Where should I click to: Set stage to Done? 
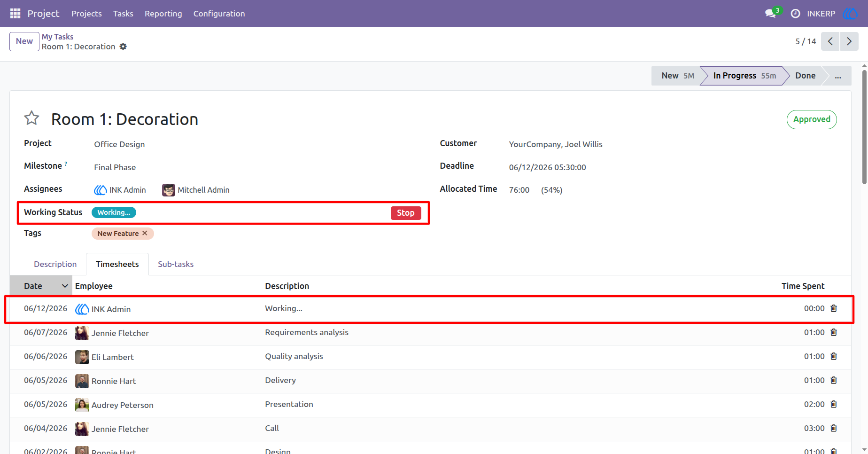pyautogui.click(x=805, y=76)
